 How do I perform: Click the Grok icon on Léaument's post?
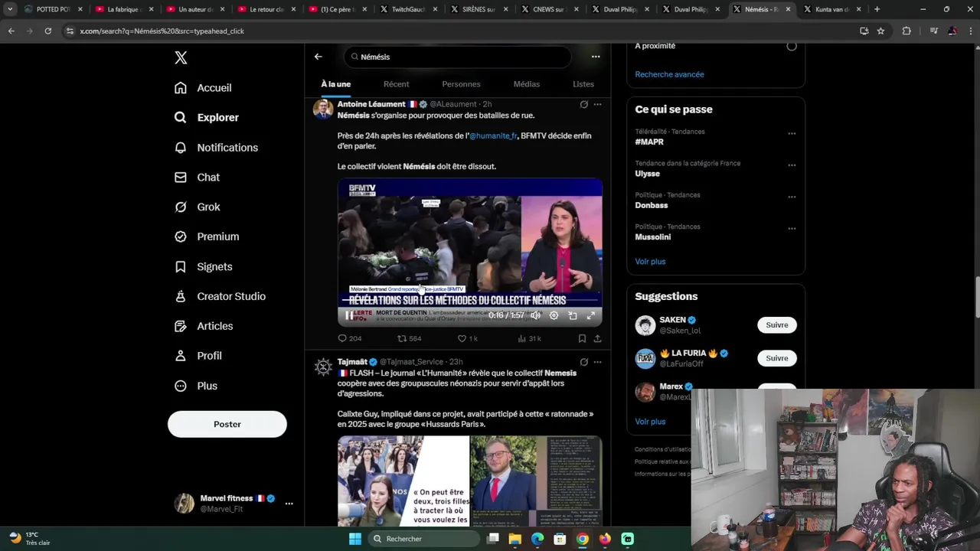583,104
